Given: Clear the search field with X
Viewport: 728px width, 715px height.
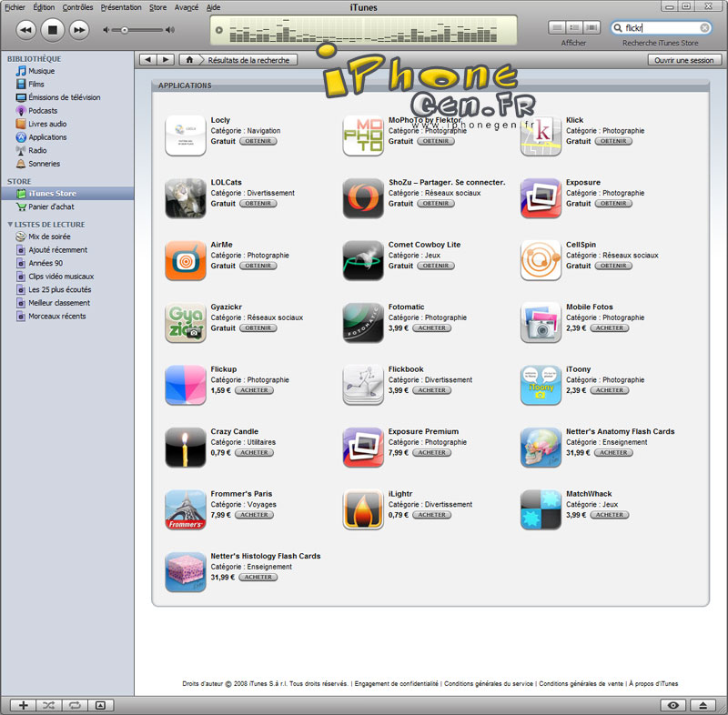Looking at the screenshot, I should [x=704, y=28].
